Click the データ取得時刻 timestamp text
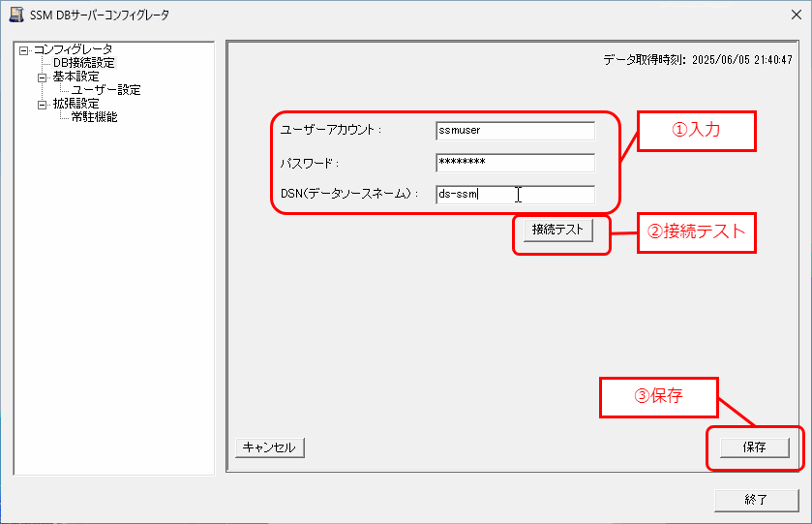 [698, 60]
